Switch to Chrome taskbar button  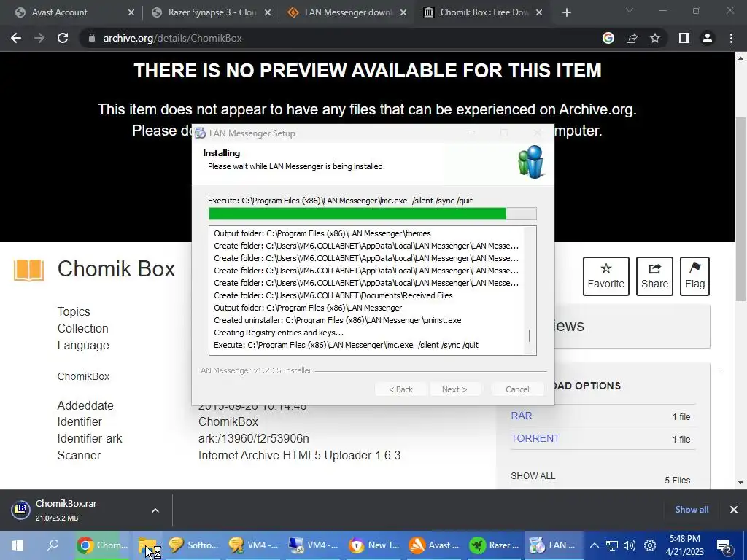click(103, 545)
